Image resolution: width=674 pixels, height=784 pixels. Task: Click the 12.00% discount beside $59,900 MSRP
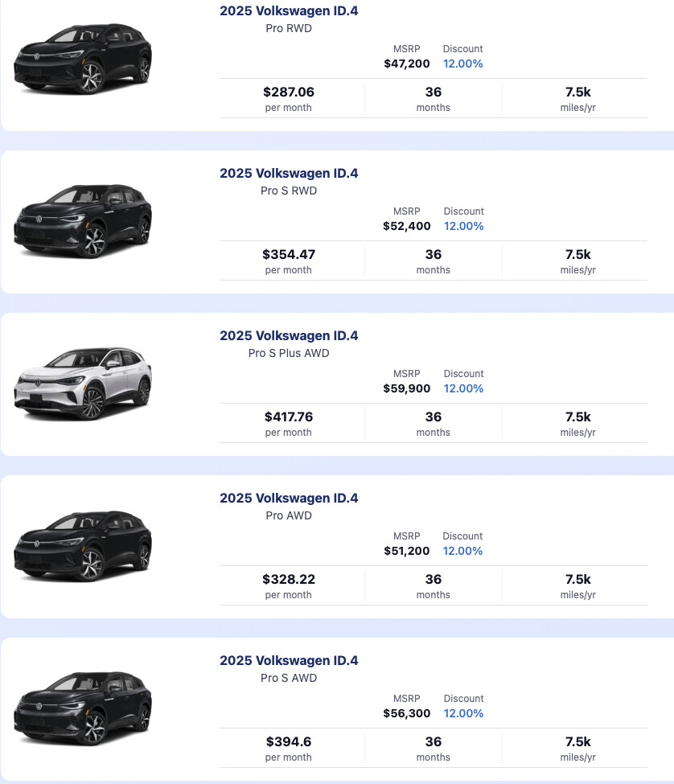tap(463, 388)
